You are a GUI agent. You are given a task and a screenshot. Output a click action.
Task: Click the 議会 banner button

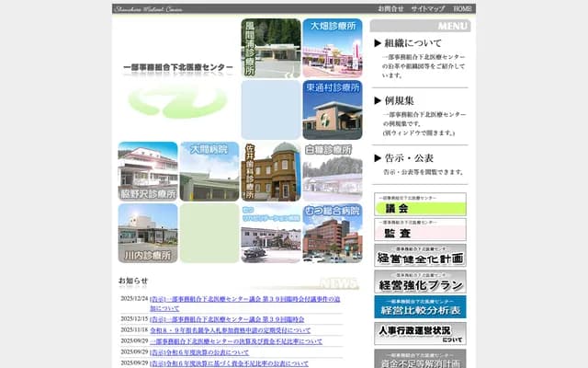[x=420, y=204]
